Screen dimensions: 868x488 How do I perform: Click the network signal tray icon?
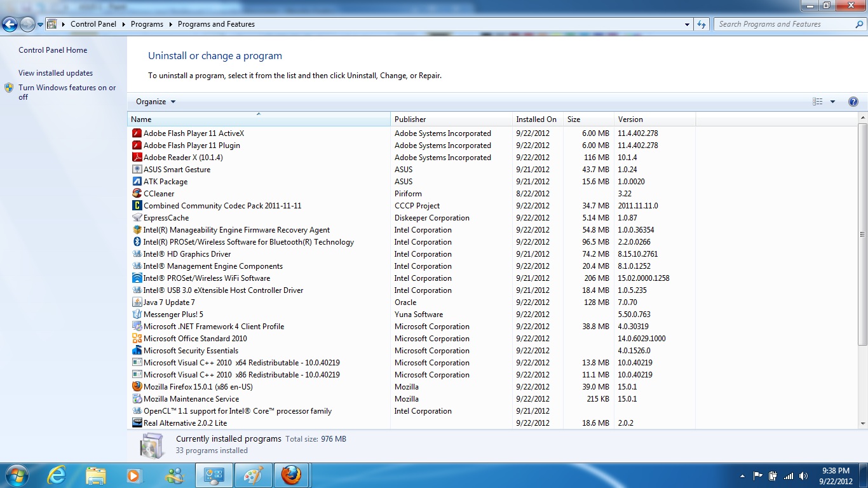click(789, 476)
